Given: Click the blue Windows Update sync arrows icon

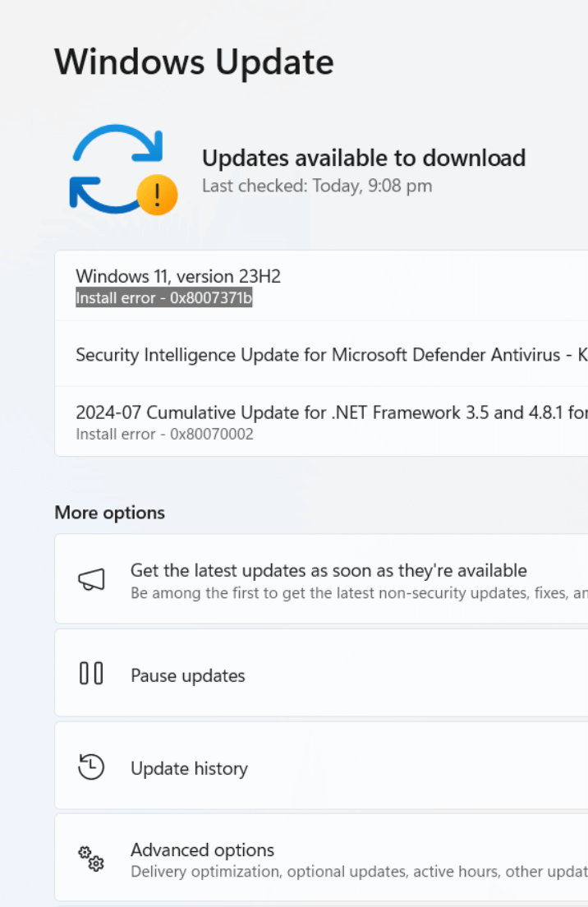Looking at the screenshot, I should [116, 168].
